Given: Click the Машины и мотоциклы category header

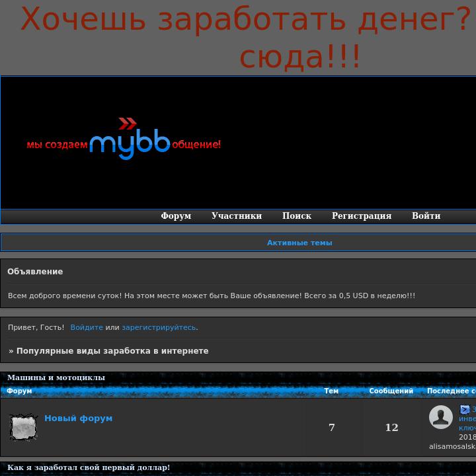Looking at the screenshot, I should click(56, 377).
